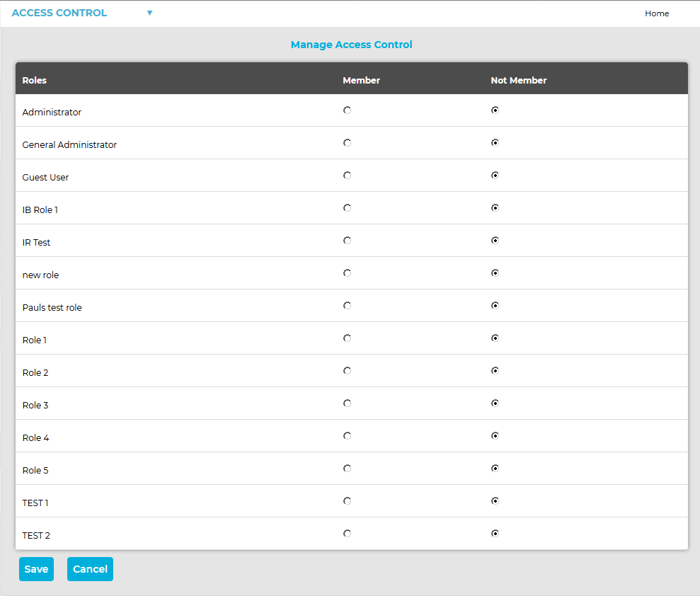Screen dimensions: 700x596
Task: Click the Roles column header
Action: pos(35,81)
